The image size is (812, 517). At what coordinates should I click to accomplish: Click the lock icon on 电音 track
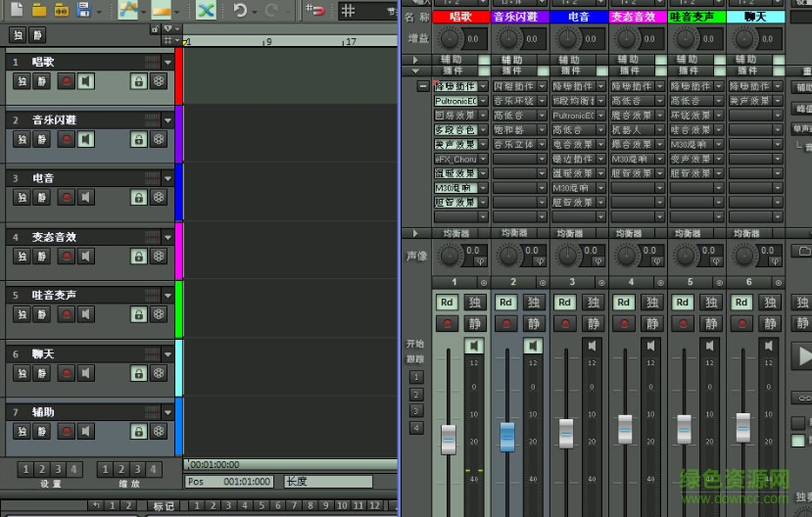[x=138, y=198]
